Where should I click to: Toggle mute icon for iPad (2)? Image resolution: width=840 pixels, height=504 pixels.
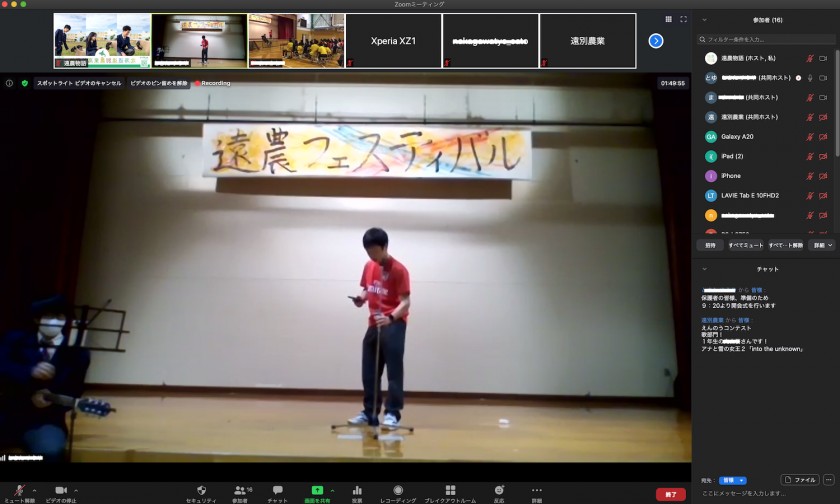(810, 156)
